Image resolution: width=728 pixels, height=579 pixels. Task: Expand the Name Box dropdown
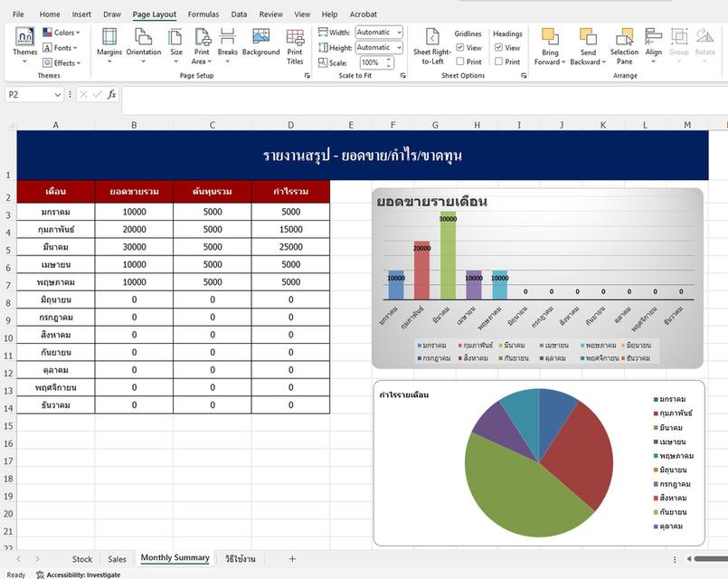(x=58, y=95)
